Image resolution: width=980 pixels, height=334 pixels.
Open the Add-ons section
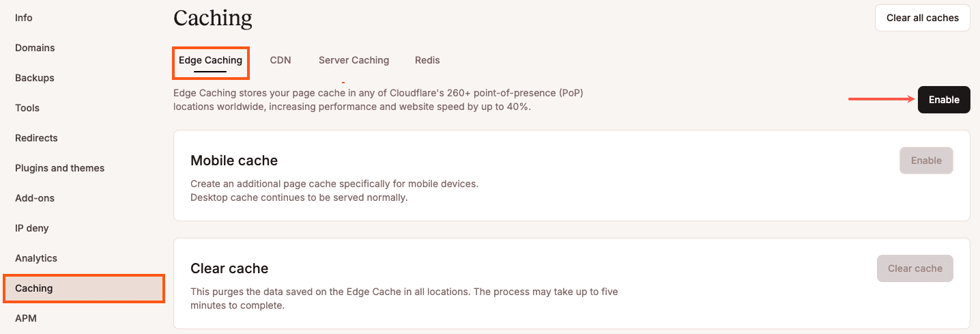[x=35, y=198]
